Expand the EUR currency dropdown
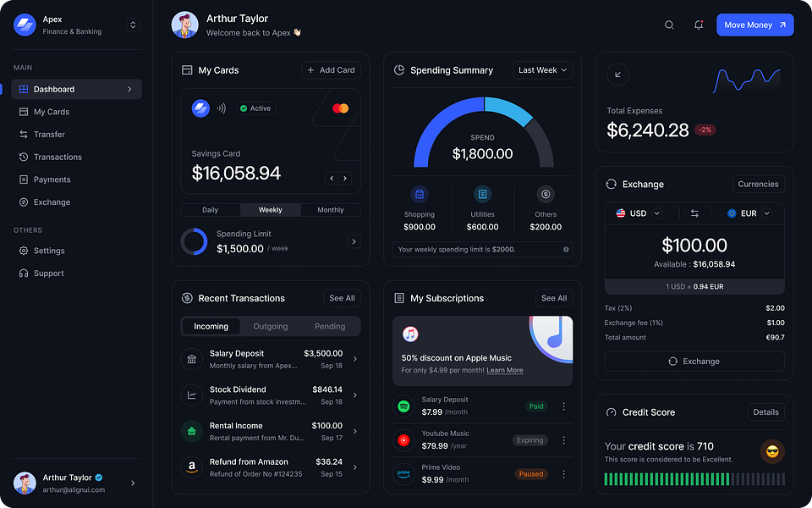Image resolution: width=812 pixels, height=508 pixels. click(x=748, y=213)
